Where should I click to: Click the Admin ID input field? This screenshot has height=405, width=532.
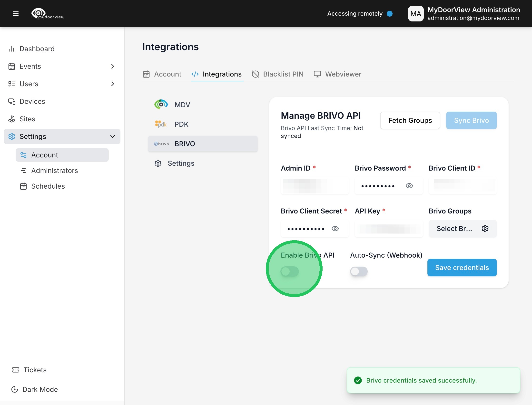point(315,186)
